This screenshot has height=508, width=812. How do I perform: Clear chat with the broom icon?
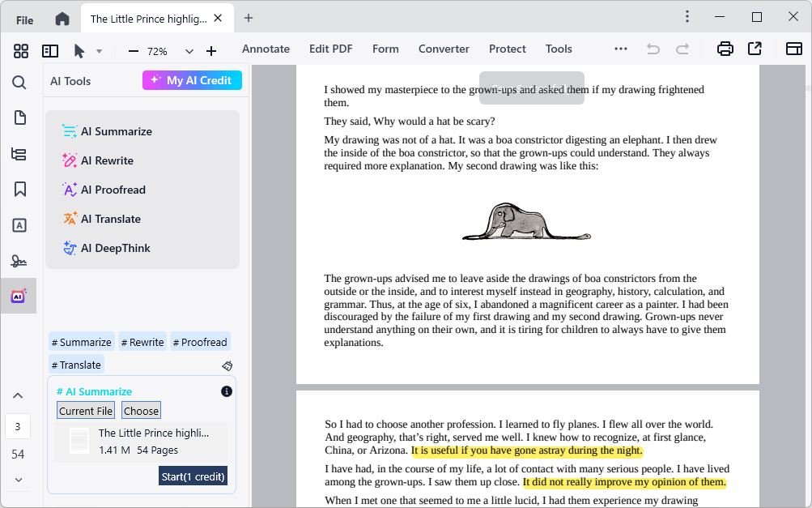tap(227, 365)
